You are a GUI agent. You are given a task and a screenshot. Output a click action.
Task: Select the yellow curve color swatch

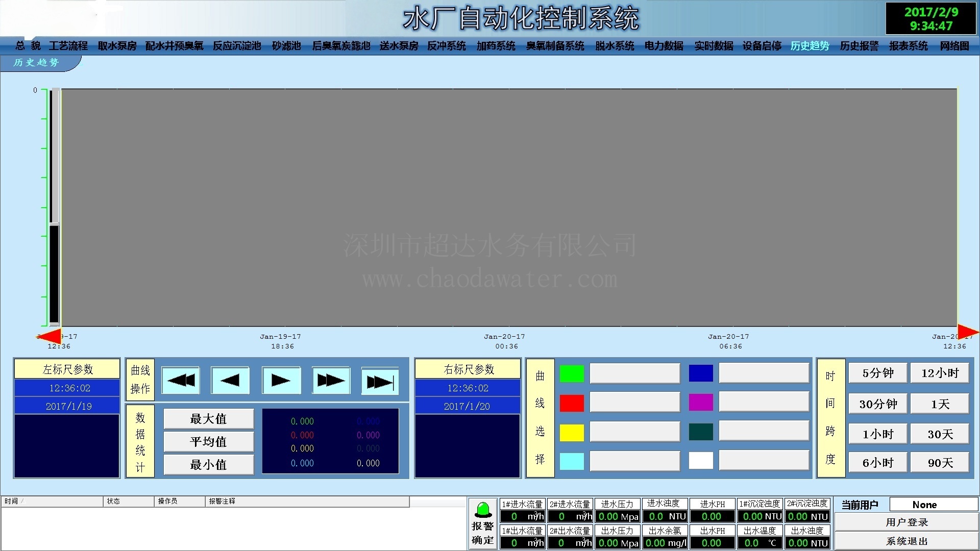pyautogui.click(x=572, y=432)
